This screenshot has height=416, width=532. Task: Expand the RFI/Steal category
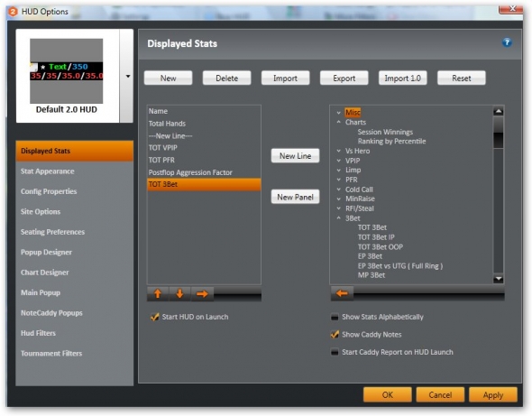point(339,208)
